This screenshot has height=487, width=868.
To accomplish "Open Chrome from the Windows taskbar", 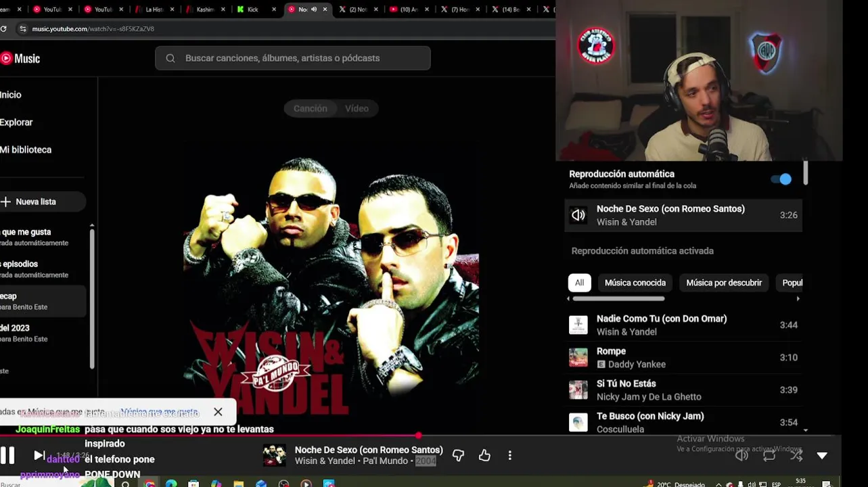I will tap(148, 484).
